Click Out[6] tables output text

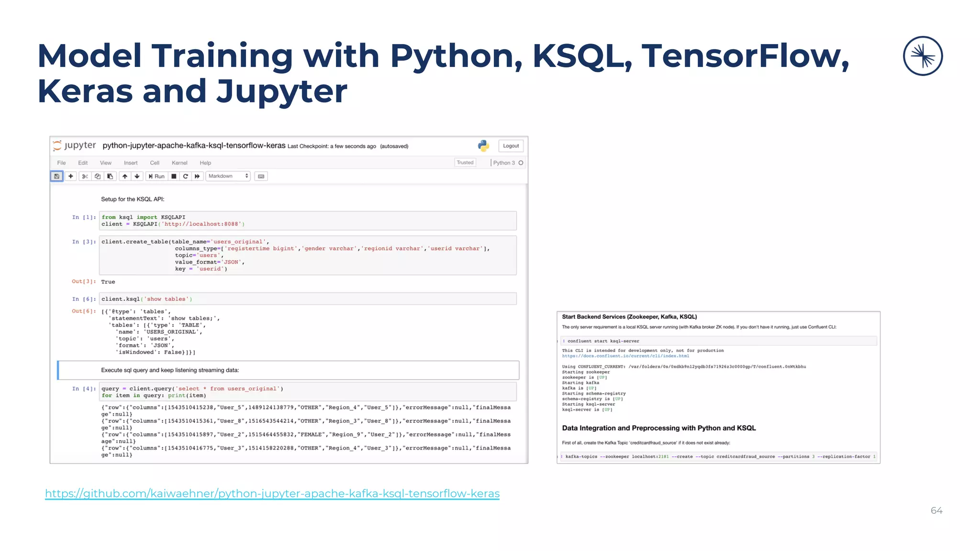[x=160, y=332]
